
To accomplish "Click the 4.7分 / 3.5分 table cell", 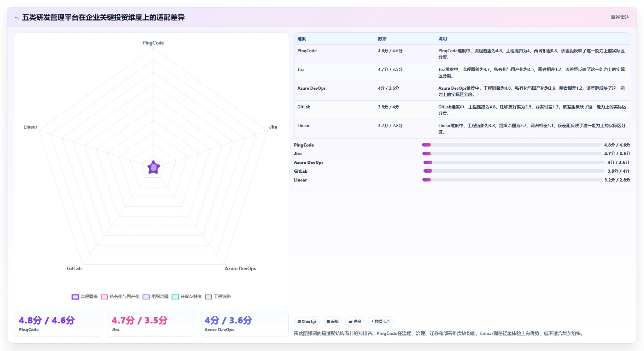I will coord(390,70).
